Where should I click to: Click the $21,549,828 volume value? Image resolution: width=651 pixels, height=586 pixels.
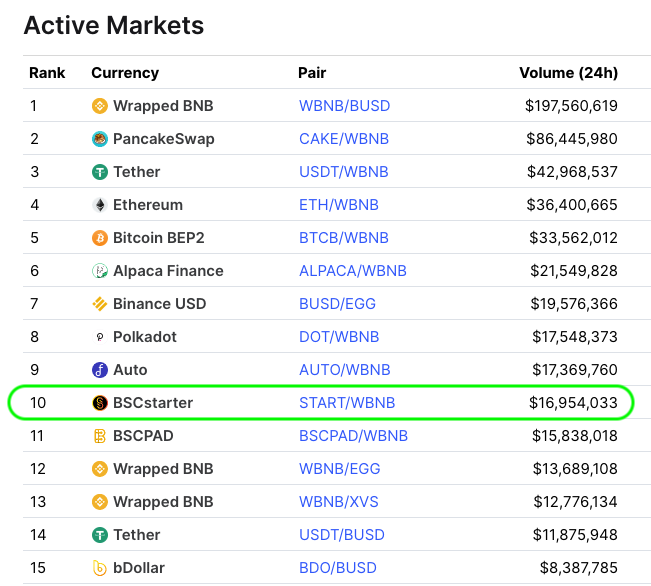click(574, 271)
